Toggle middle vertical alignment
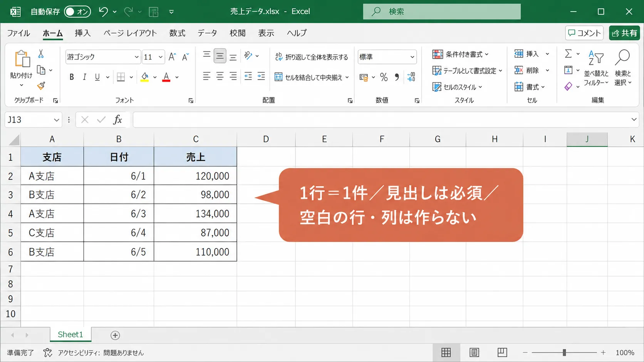The width and height of the screenshot is (644, 362). 220,56
